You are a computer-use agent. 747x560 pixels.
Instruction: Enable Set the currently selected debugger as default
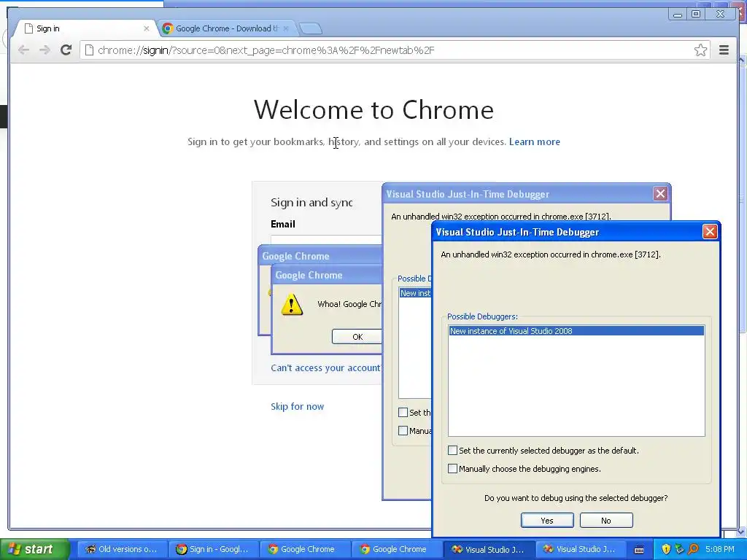point(452,451)
